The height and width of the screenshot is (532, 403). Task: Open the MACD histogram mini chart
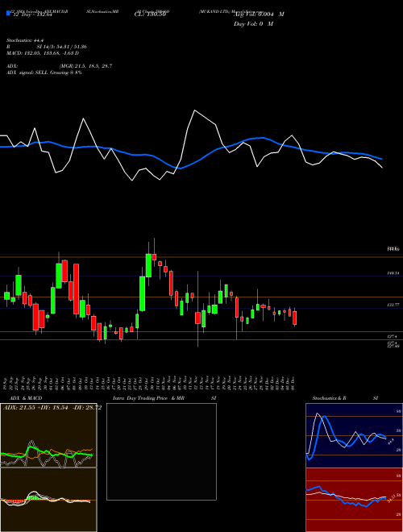click(x=48, y=500)
